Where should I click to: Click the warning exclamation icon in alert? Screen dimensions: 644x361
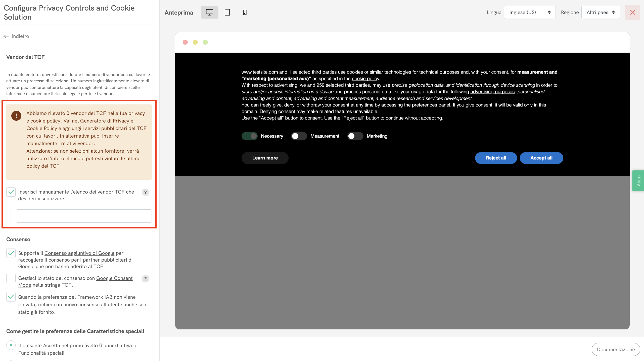(16, 116)
